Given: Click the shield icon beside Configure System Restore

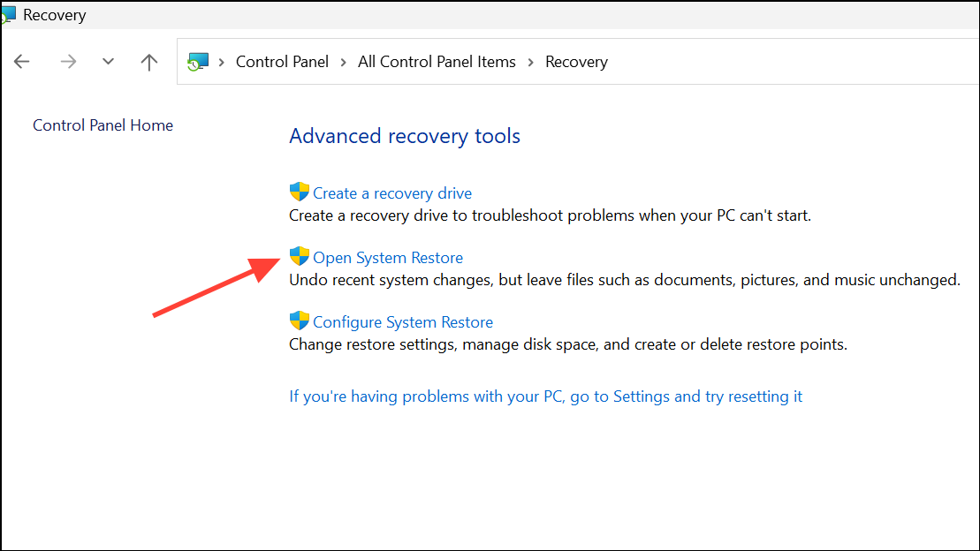Looking at the screenshot, I should 298,321.
